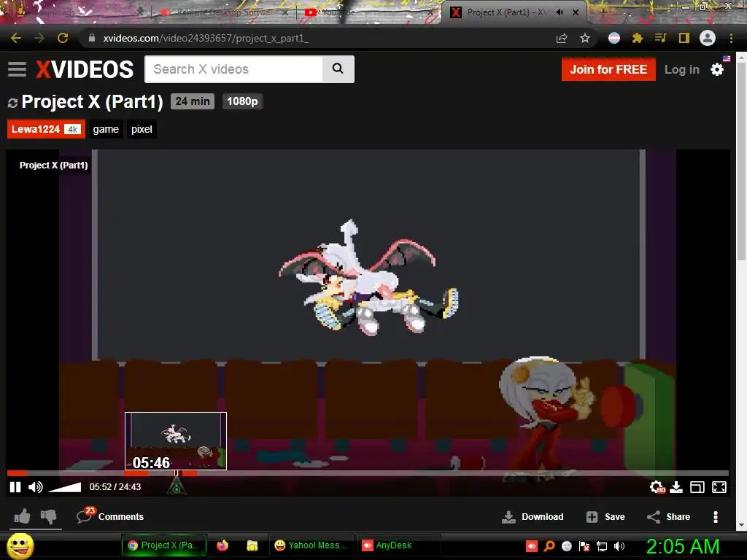Click the refresh icon beside video title
Image resolution: width=747 pixels, height=560 pixels.
[x=13, y=102]
